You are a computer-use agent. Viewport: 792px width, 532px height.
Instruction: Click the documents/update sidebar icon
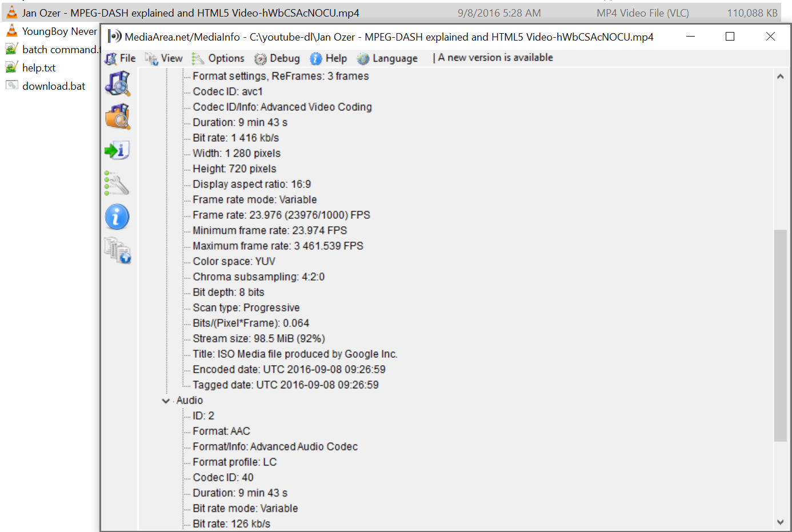click(x=118, y=250)
